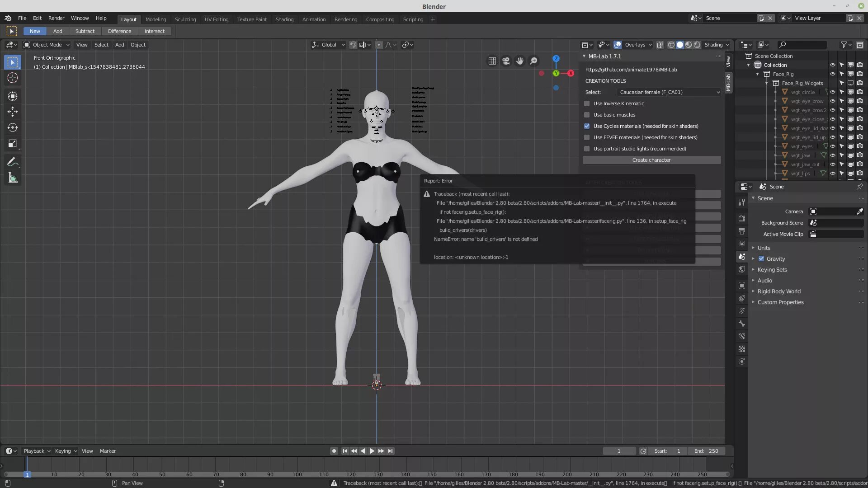Switch to solid shading mode
Screen dimensions: 868x488
[x=680, y=45]
